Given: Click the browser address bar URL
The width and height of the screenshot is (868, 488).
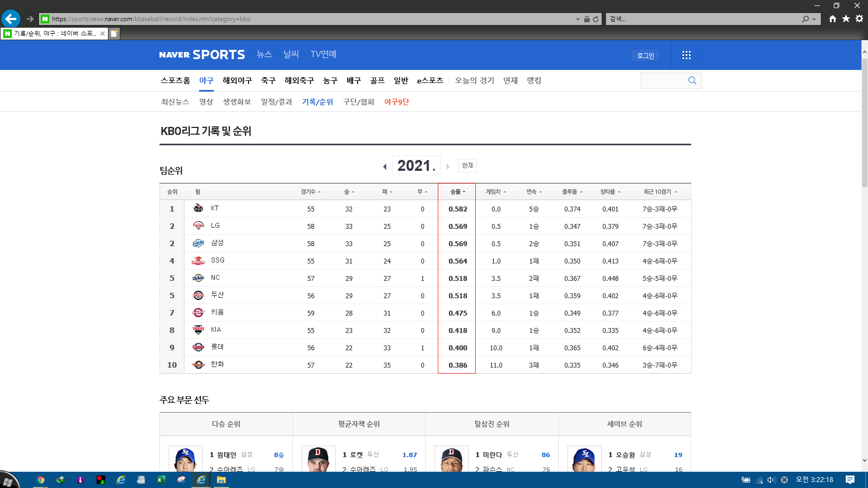Looking at the screenshot, I should pos(151,19).
